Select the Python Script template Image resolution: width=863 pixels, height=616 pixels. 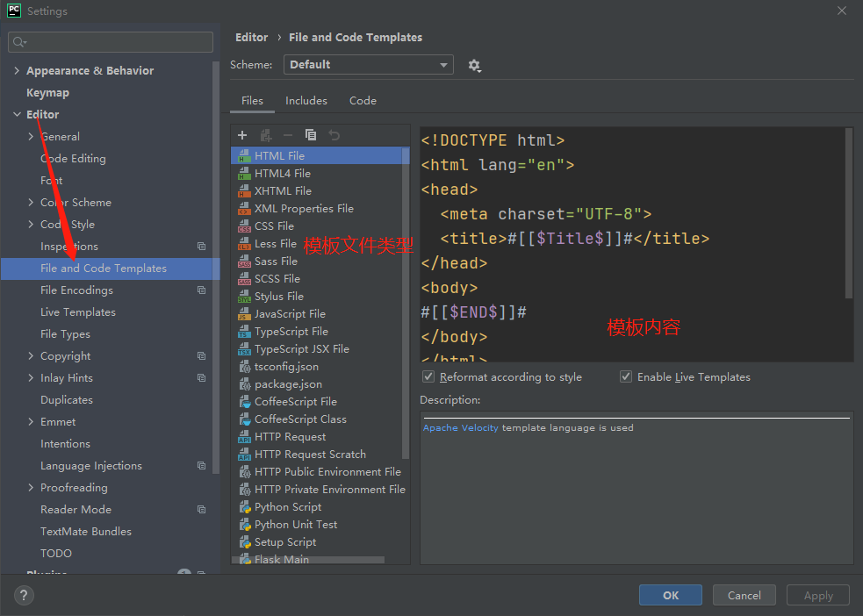(x=285, y=506)
